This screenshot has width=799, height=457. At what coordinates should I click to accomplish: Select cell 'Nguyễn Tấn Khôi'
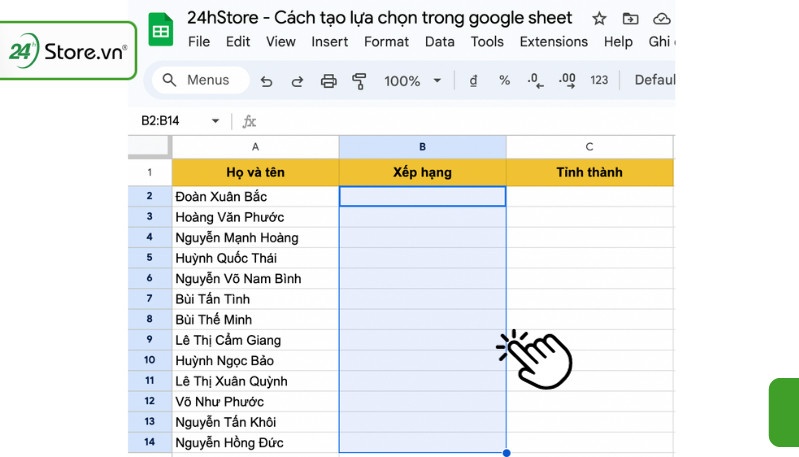tap(255, 422)
